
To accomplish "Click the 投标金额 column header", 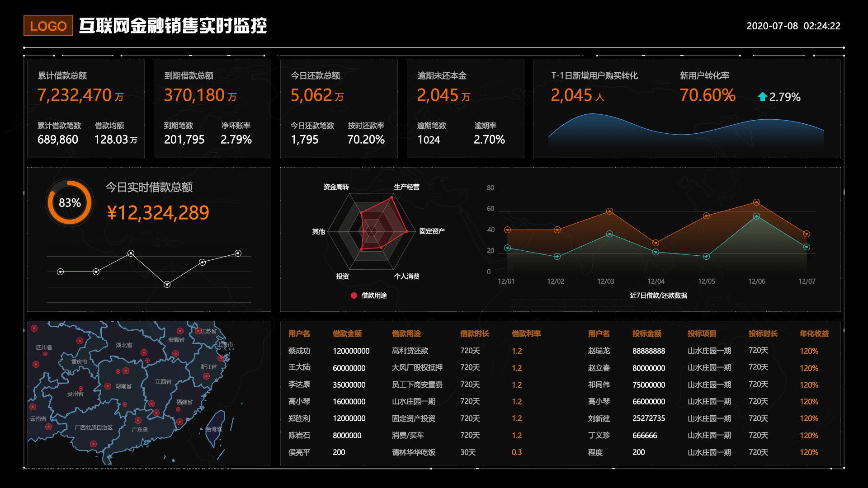I will 647,333.
